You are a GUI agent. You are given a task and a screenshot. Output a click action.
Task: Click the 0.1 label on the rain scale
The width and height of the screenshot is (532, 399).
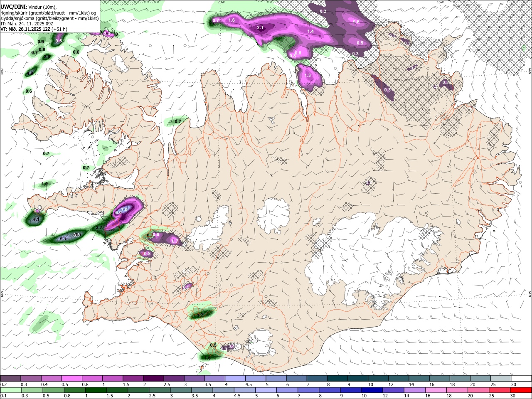[x=4, y=396]
